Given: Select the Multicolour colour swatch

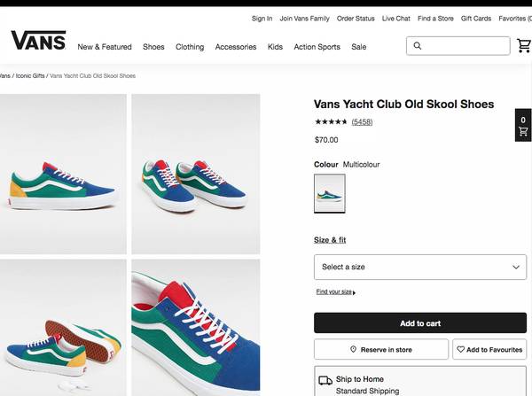Looking at the screenshot, I should [x=330, y=193].
